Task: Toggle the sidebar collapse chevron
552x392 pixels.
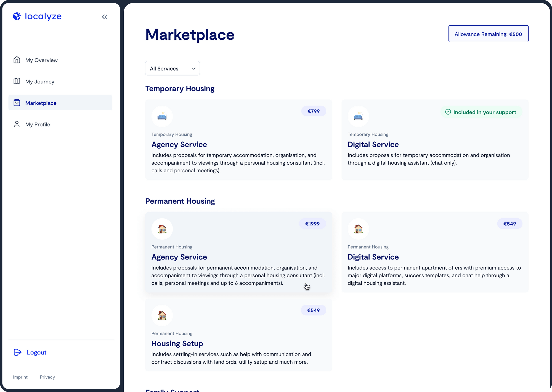Action: 104,17
